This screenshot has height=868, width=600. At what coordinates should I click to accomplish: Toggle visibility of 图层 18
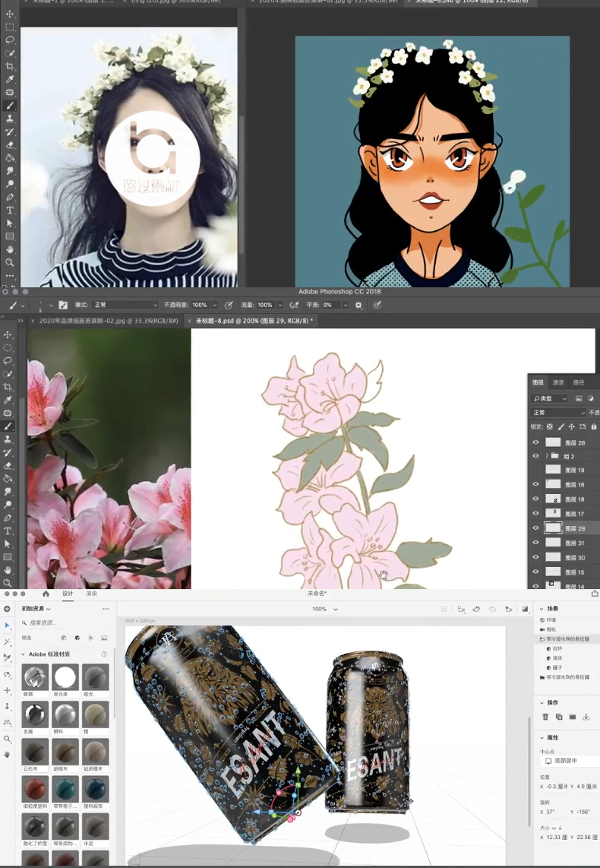pyautogui.click(x=535, y=499)
